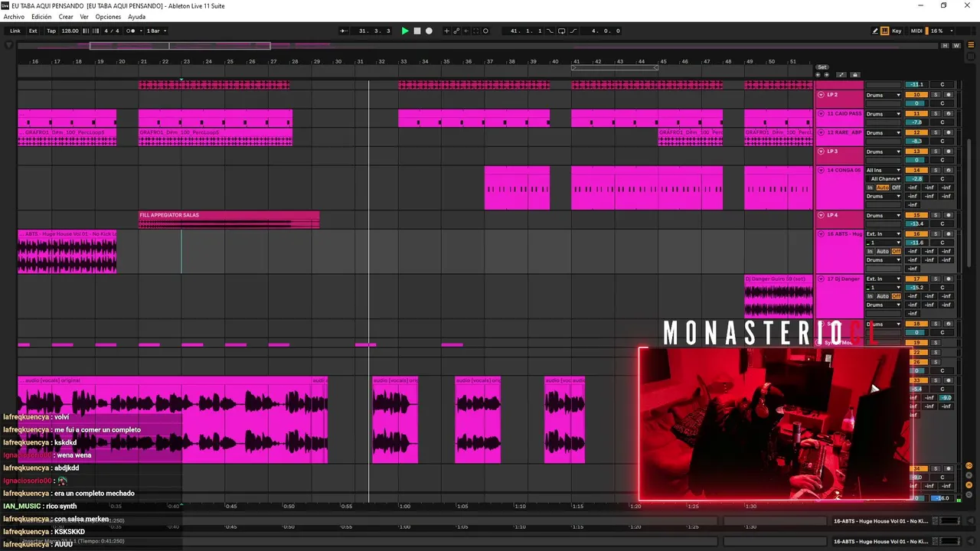Collapse the 14 CONGA 05 track
The image size is (980, 551).
[x=821, y=171]
